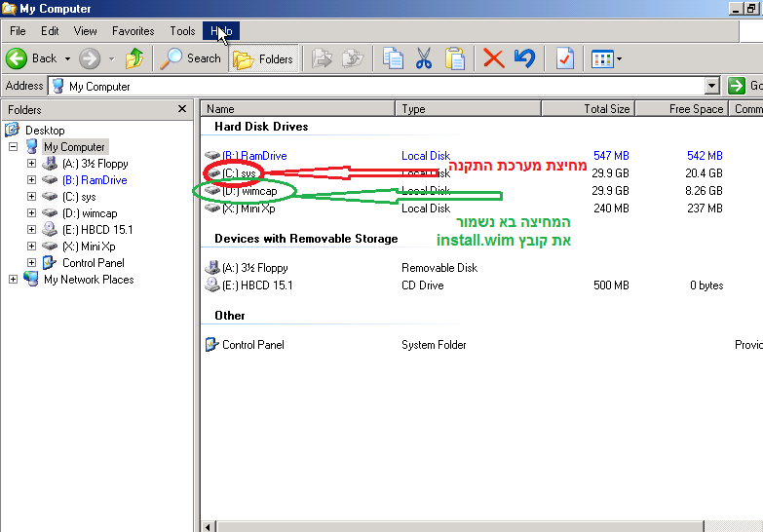763x532 pixels.
Task: Sort by Total Size column header
Action: (x=588, y=108)
